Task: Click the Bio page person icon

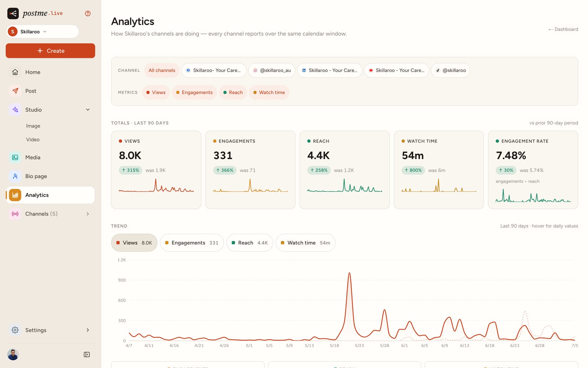Action: [15, 176]
